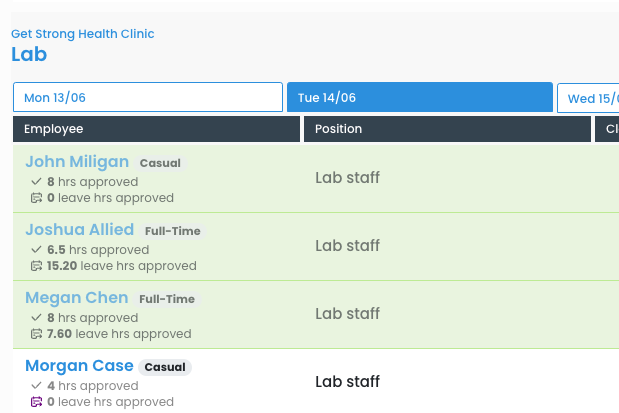Click Megan Chen's approved hours checkmark icon
The image size is (619, 413).
tap(36, 318)
